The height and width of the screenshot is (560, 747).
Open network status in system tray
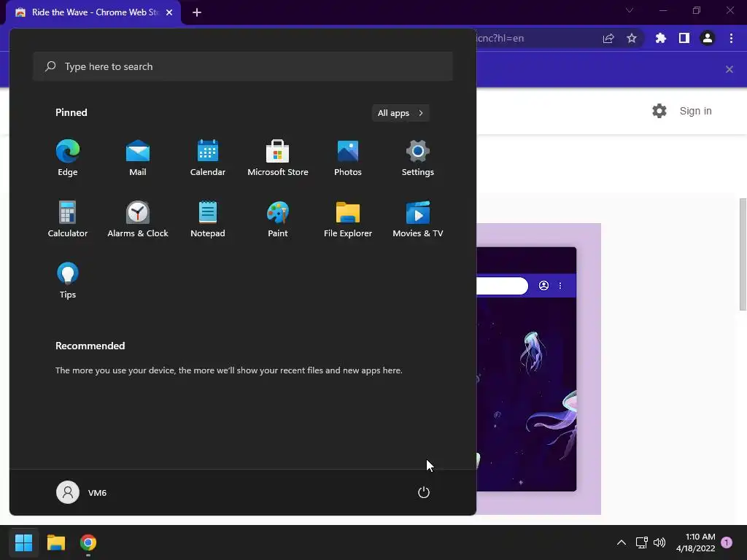click(641, 542)
